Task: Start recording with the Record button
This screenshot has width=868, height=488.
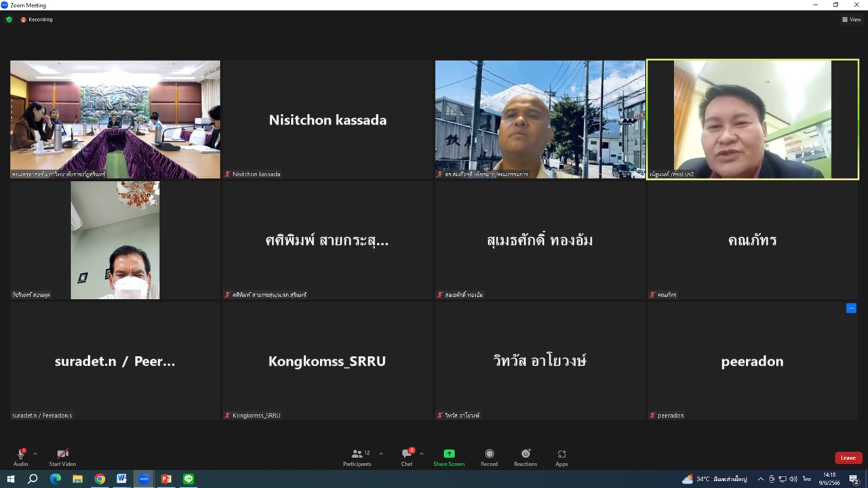Action: tap(489, 454)
